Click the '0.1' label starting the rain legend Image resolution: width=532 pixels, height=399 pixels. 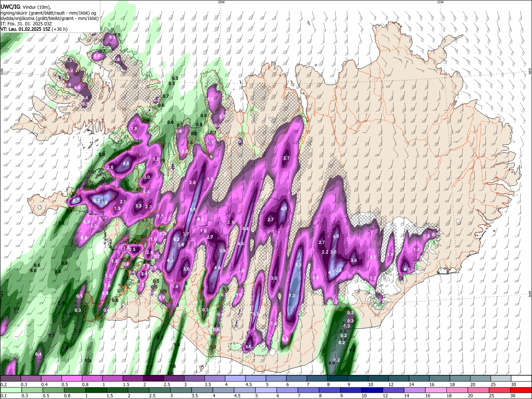coord(4,396)
